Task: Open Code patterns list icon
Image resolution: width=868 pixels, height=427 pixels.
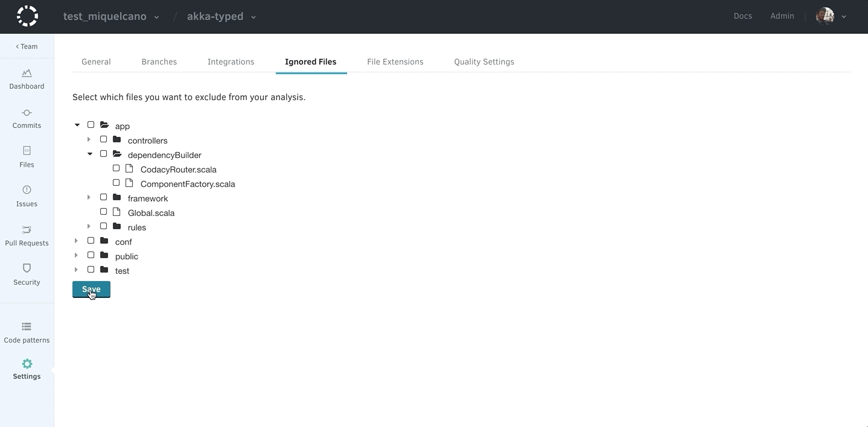Action: (27, 327)
